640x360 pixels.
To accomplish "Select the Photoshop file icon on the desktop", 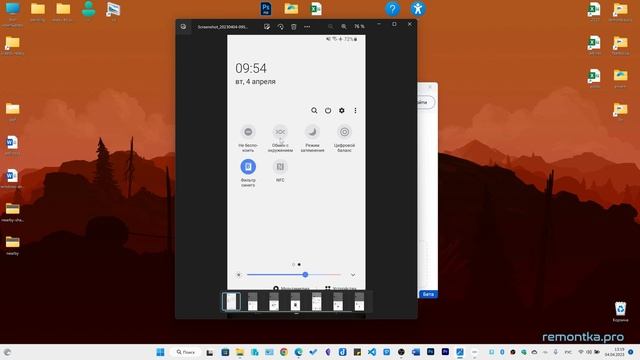I will click(266, 9).
